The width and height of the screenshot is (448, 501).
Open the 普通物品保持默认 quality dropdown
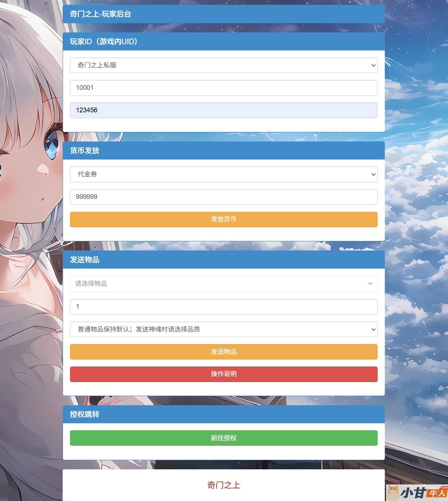(x=224, y=329)
